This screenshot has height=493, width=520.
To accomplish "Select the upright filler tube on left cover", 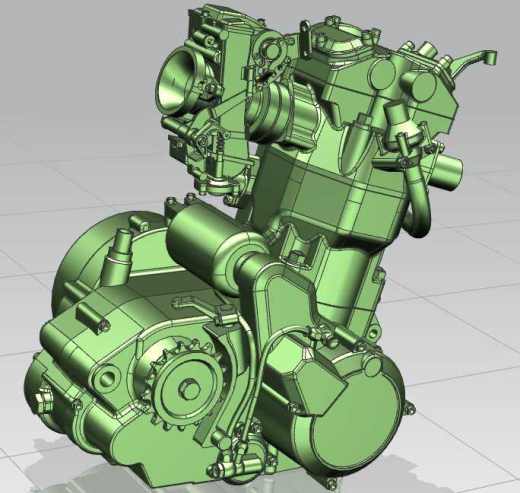I will (x=116, y=257).
